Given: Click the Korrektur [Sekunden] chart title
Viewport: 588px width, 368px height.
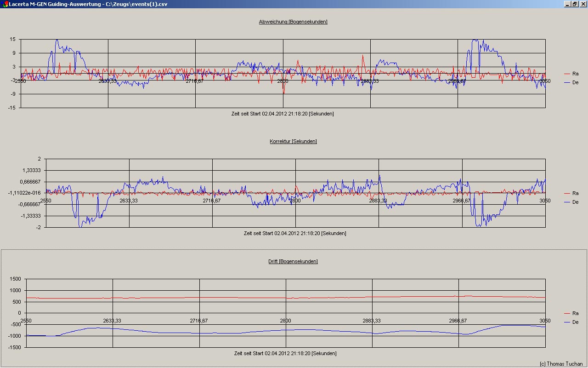Looking at the screenshot, I should coord(293,141).
